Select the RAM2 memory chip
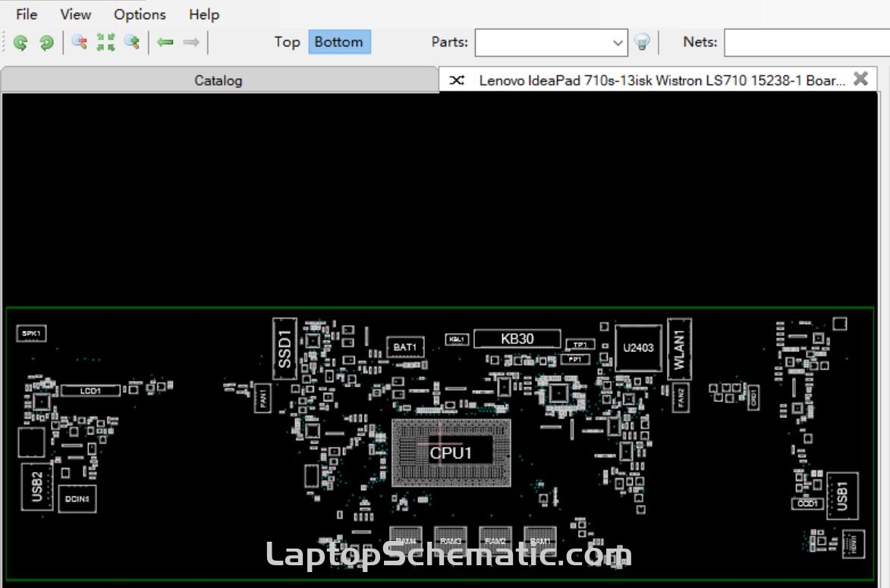Image resolution: width=890 pixels, height=588 pixels. [x=495, y=540]
